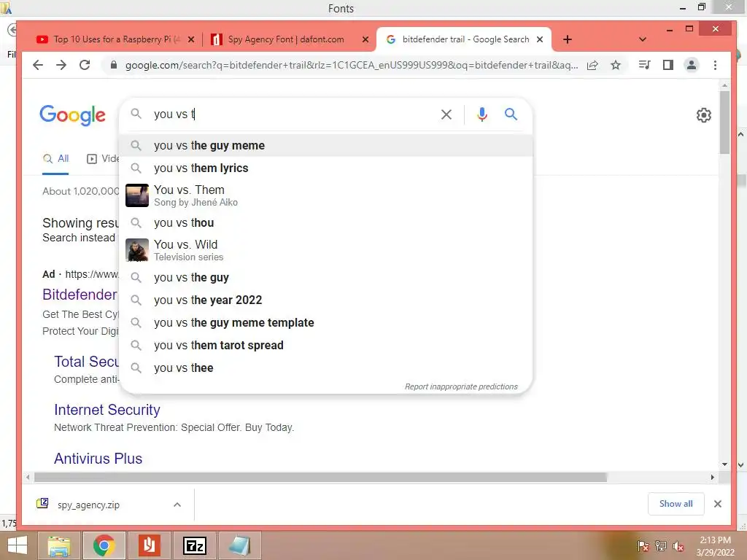This screenshot has height=560, width=747.
Task: Open the Total Security sitelink
Action: (x=86, y=362)
